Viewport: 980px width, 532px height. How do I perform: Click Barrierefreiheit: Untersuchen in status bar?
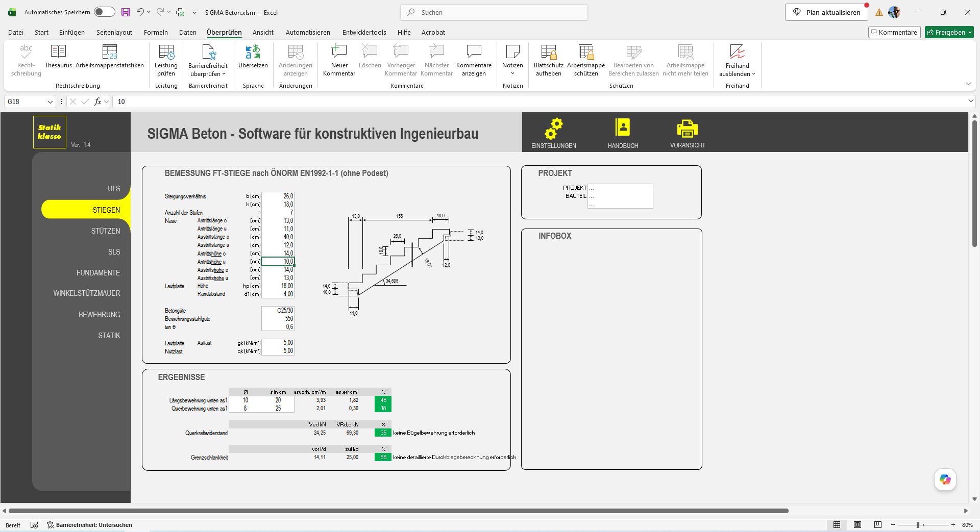click(x=89, y=525)
